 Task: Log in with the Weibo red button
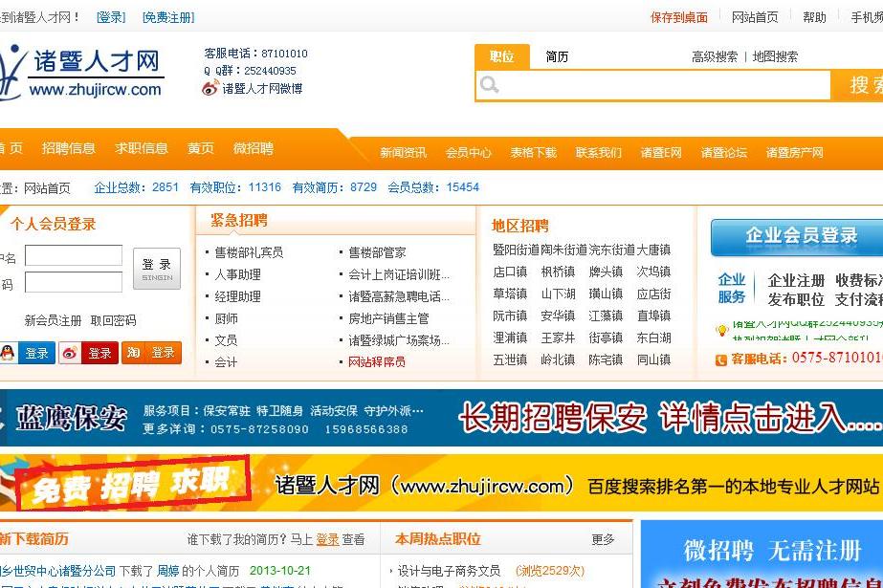pyautogui.click(x=88, y=353)
